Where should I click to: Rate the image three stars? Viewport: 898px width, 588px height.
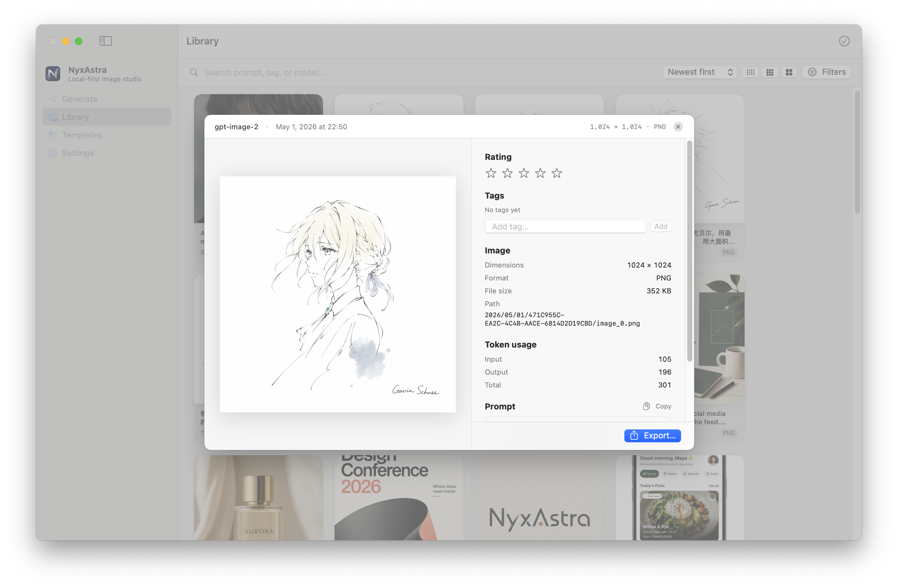(524, 173)
